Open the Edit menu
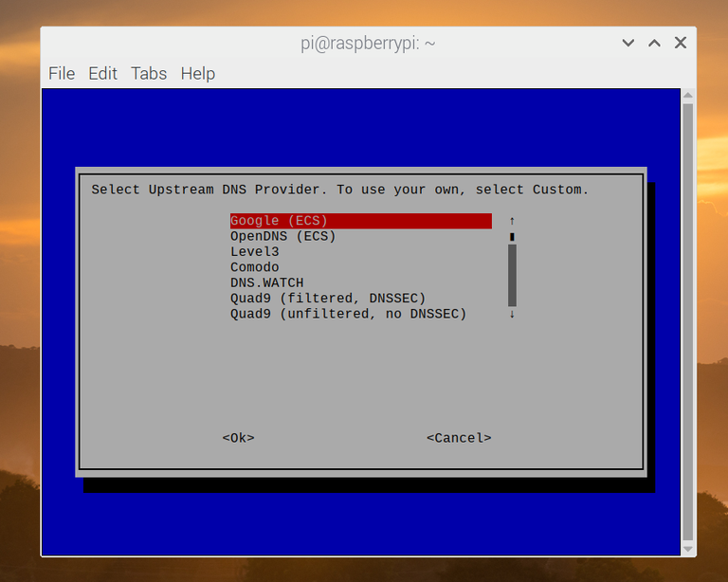The height and width of the screenshot is (582, 728). click(x=102, y=73)
